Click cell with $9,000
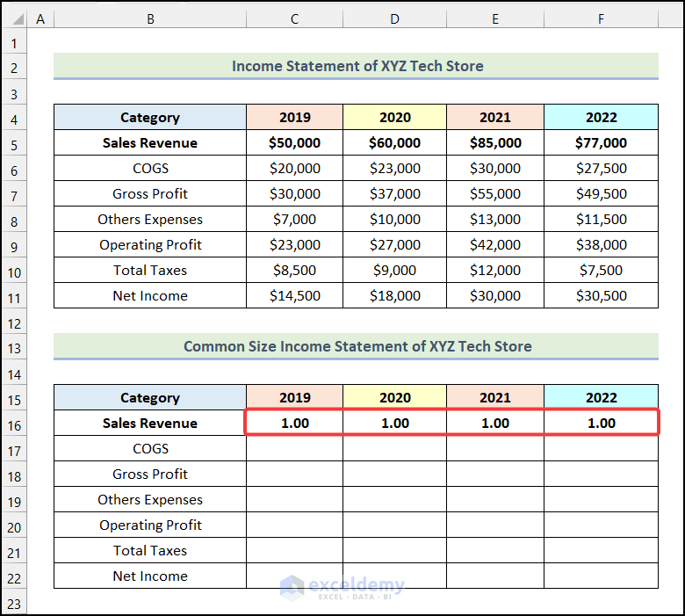The width and height of the screenshot is (685, 616). tap(395, 270)
